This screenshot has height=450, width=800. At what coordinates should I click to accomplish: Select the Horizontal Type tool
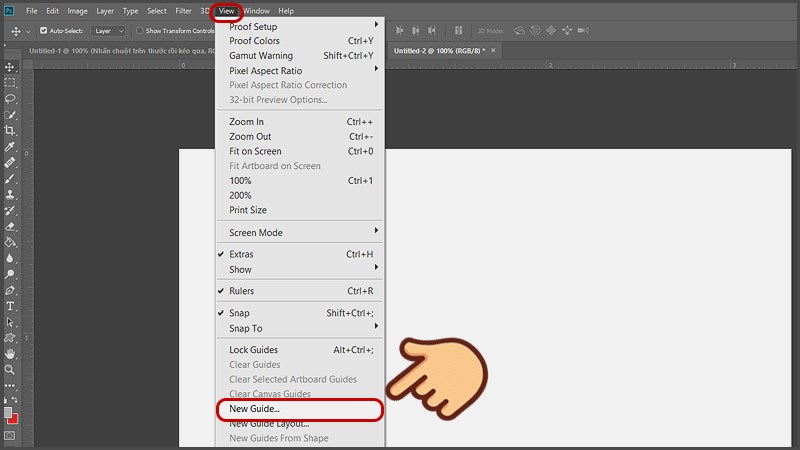pyautogui.click(x=10, y=306)
